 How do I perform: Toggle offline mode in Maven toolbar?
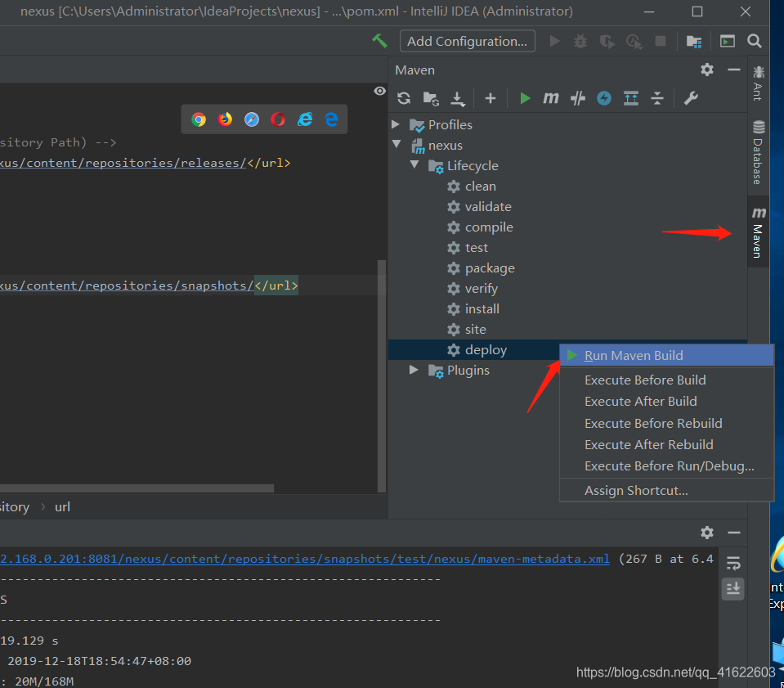578,98
